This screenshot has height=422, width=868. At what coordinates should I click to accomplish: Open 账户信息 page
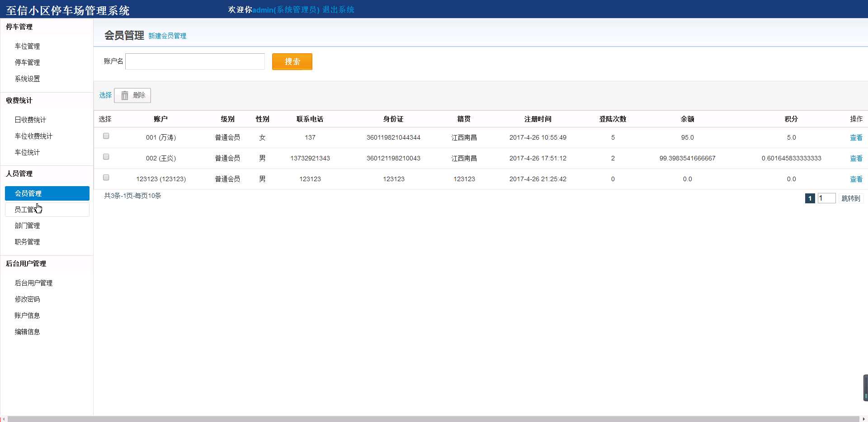pos(27,315)
